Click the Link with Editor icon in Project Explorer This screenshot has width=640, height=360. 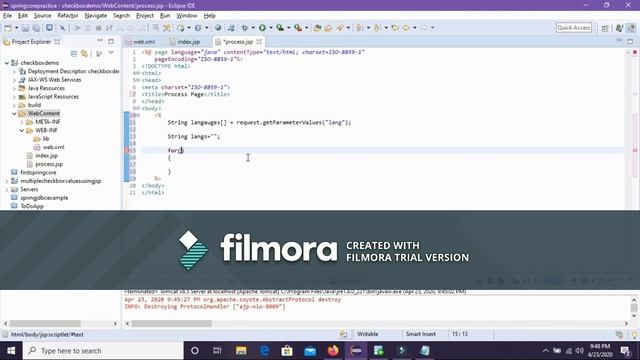tap(84, 53)
